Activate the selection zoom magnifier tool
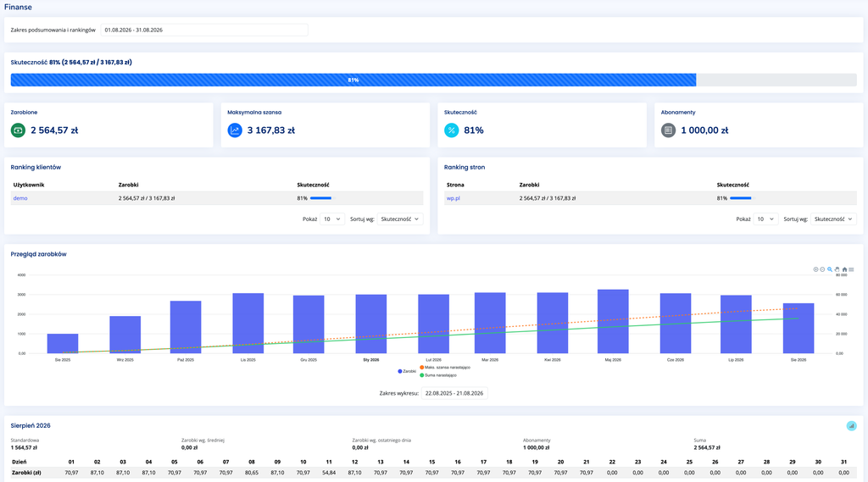The height and width of the screenshot is (482, 868). [x=830, y=269]
